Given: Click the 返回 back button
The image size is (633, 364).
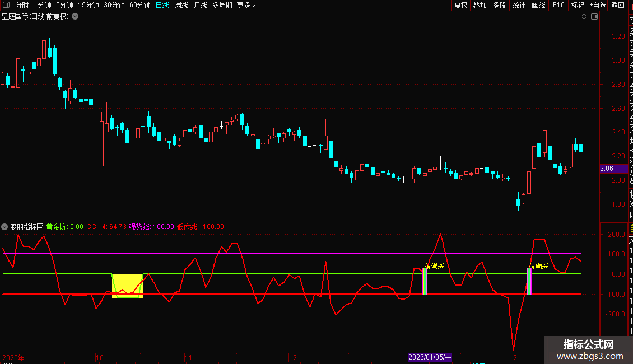Looking at the screenshot, I should 618,6.
